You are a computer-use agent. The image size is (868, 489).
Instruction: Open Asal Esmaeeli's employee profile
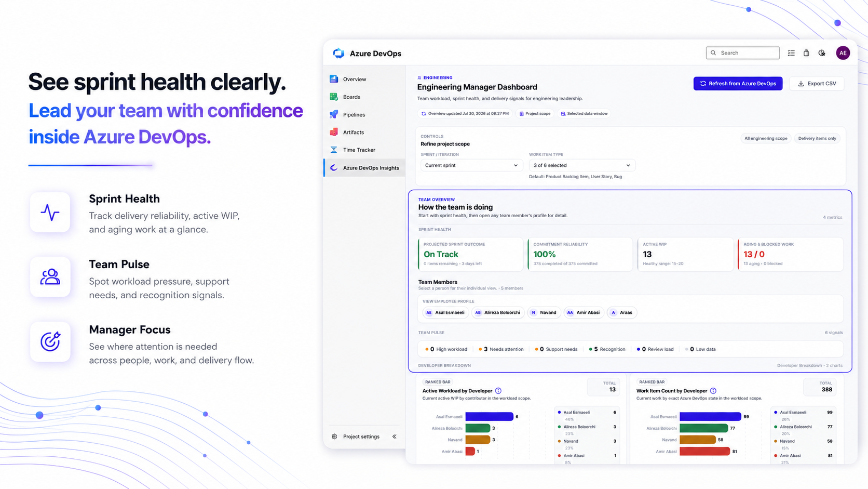click(446, 313)
